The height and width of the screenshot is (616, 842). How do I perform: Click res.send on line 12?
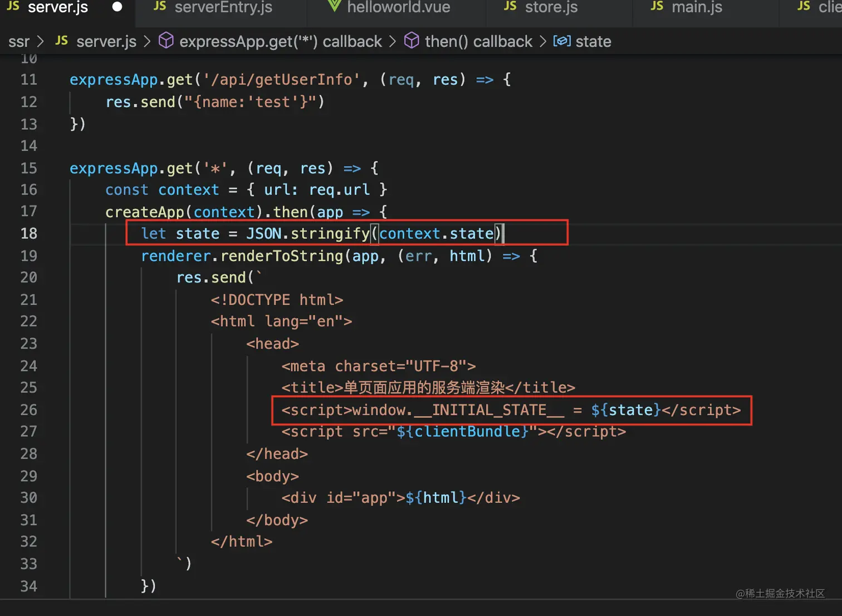pyautogui.click(x=140, y=102)
